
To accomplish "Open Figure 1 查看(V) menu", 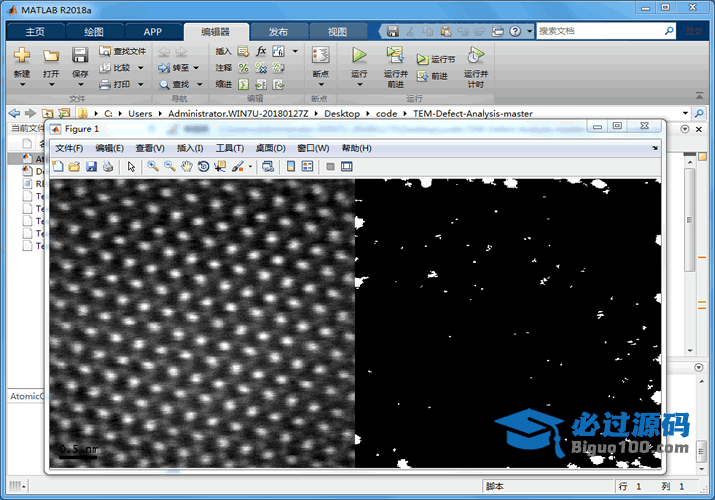I will coord(150,148).
